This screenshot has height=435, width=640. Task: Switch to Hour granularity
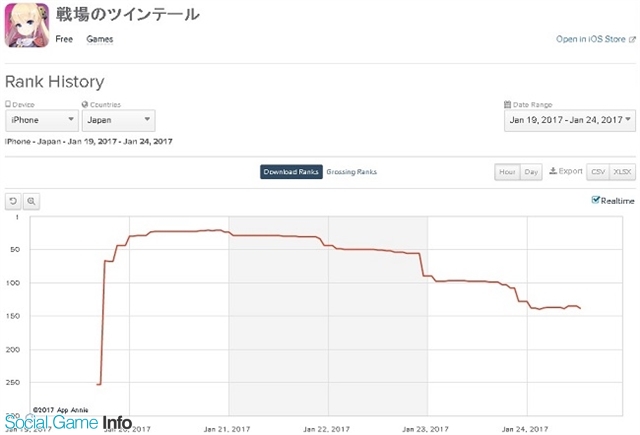click(x=507, y=172)
